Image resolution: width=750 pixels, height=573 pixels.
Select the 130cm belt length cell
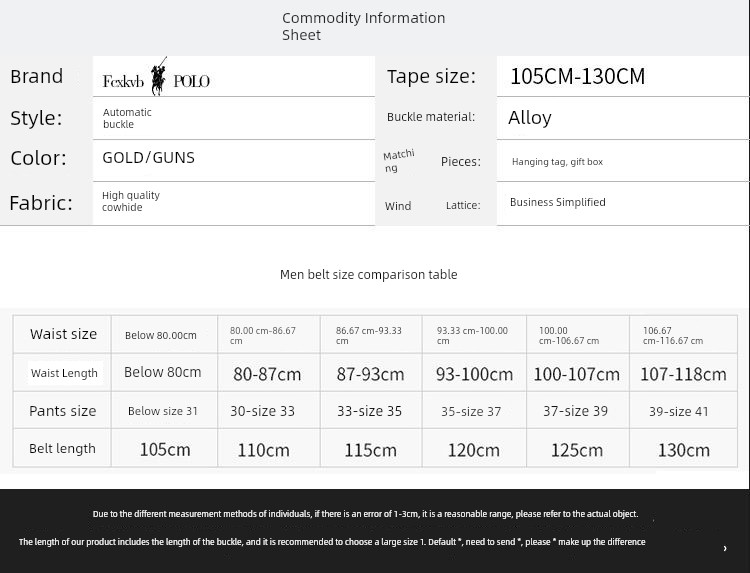pyautogui.click(x=683, y=450)
